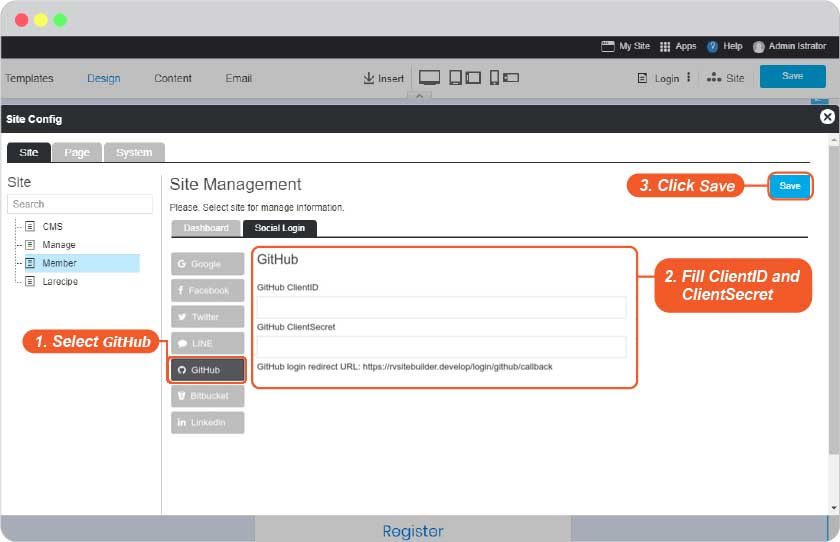This screenshot has width=840, height=542.
Task: Switch to the Page config tab
Action: click(77, 153)
